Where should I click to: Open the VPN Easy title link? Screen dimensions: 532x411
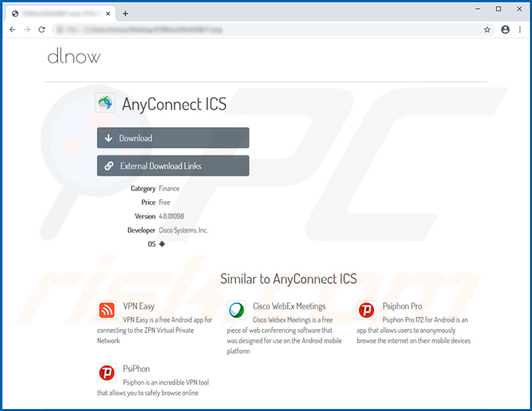(x=139, y=306)
